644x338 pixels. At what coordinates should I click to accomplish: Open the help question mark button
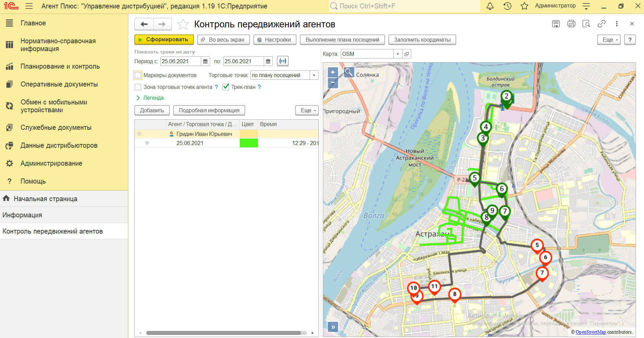pyautogui.click(x=630, y=40)
